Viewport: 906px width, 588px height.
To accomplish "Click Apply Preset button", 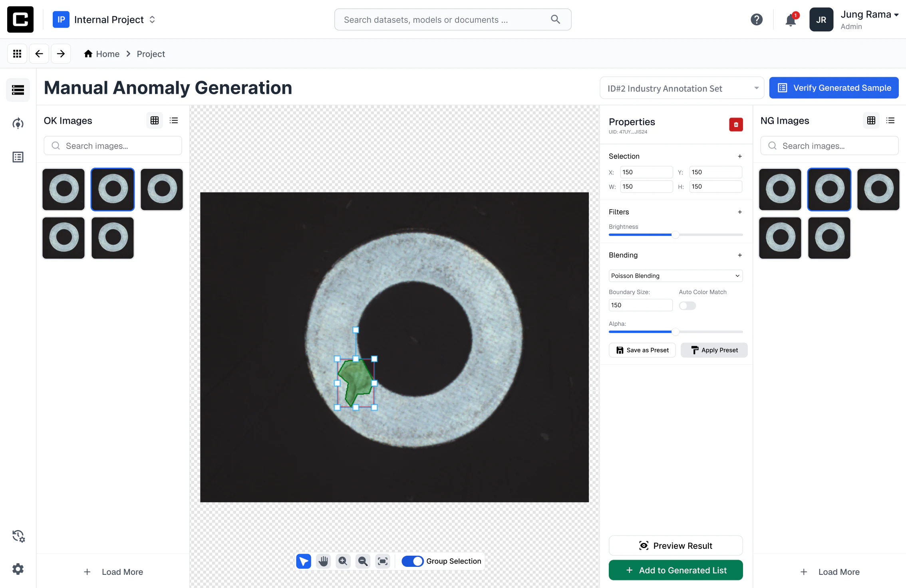I will [714, 350].
